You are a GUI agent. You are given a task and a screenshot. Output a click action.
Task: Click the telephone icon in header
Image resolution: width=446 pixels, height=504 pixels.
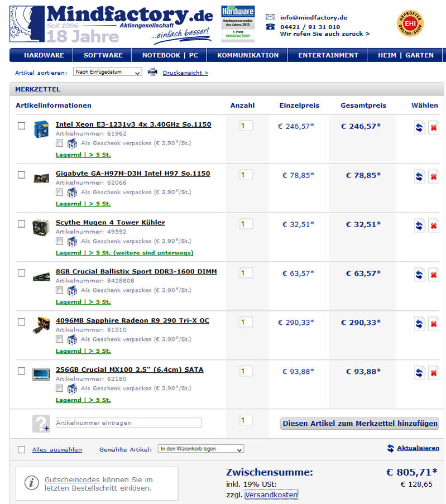(x=270, y=27)
